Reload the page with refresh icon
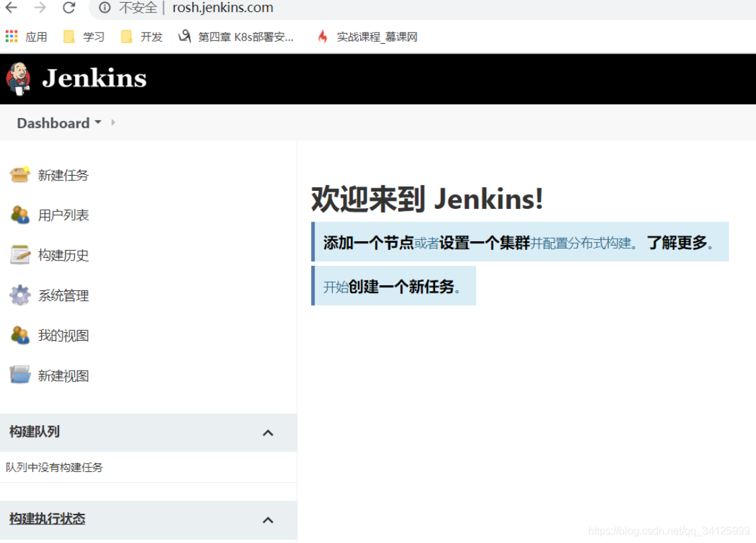The image size is (756, 543). (69, 8)
